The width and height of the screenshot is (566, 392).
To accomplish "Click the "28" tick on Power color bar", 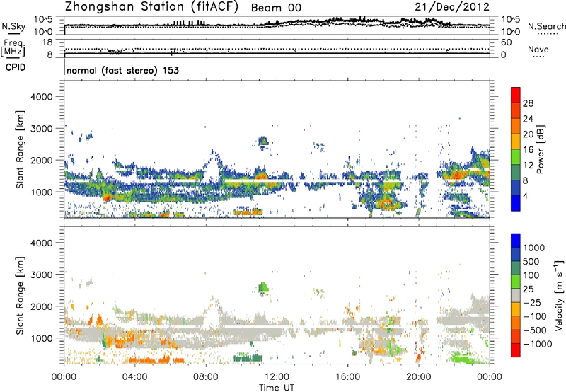I will [x=528, y=103].
